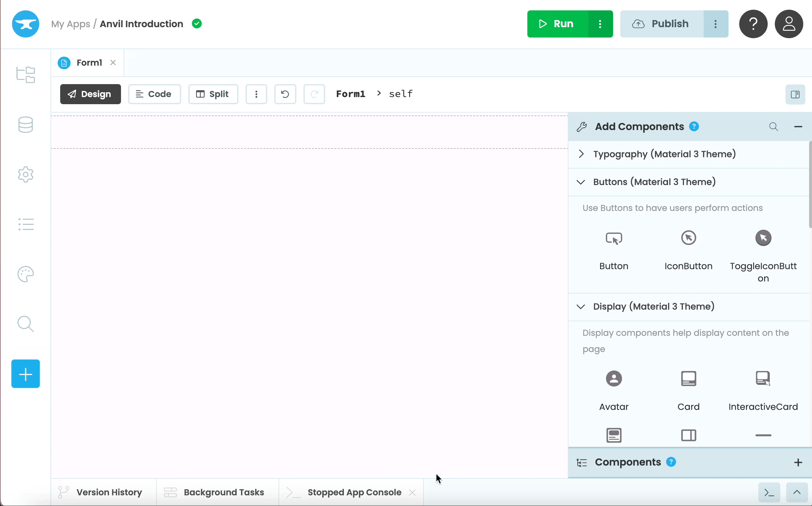812x506 pixels.
Task: Click Anvil Introduction app name
Action: pyautogui.click(x=141, y=24)
